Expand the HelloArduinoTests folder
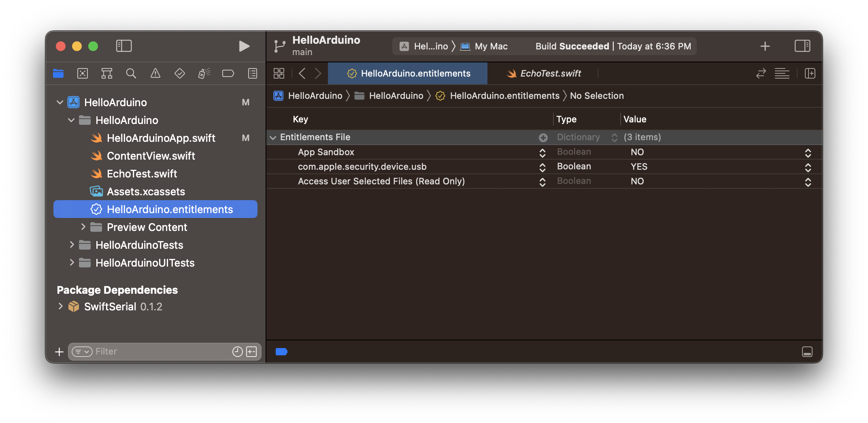868x423 pixels. click(x=72, y=245)
